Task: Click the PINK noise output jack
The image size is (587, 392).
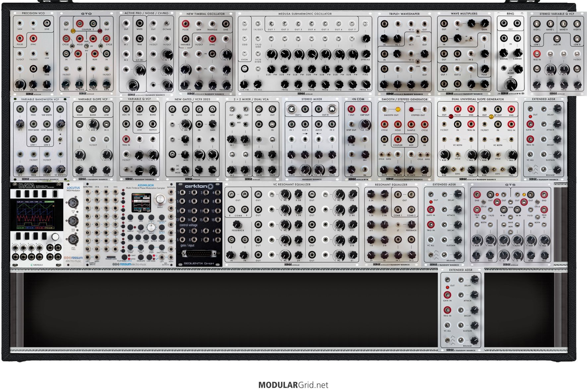Action: pos(140,39)
